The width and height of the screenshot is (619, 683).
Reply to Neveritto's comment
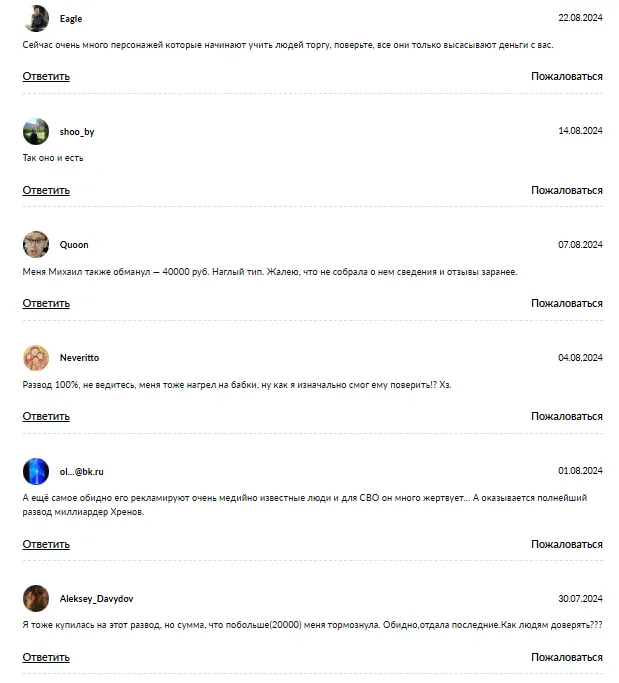[46, 416]
